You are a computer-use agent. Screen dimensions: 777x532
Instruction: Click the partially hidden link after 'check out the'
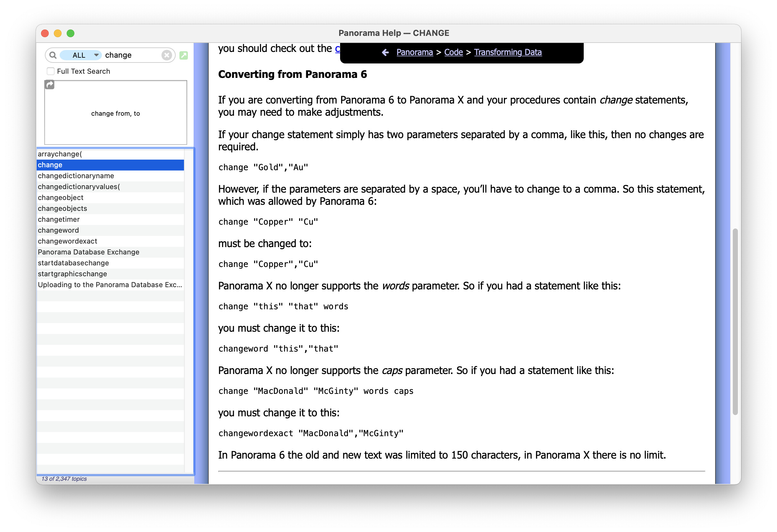(x=337, y=49)
